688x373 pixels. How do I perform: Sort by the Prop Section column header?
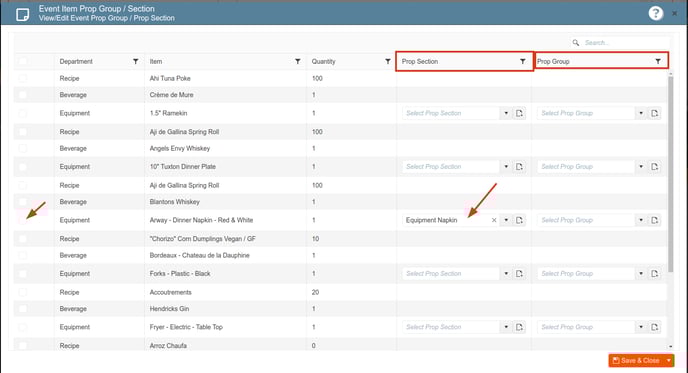(x=420, y=61)
